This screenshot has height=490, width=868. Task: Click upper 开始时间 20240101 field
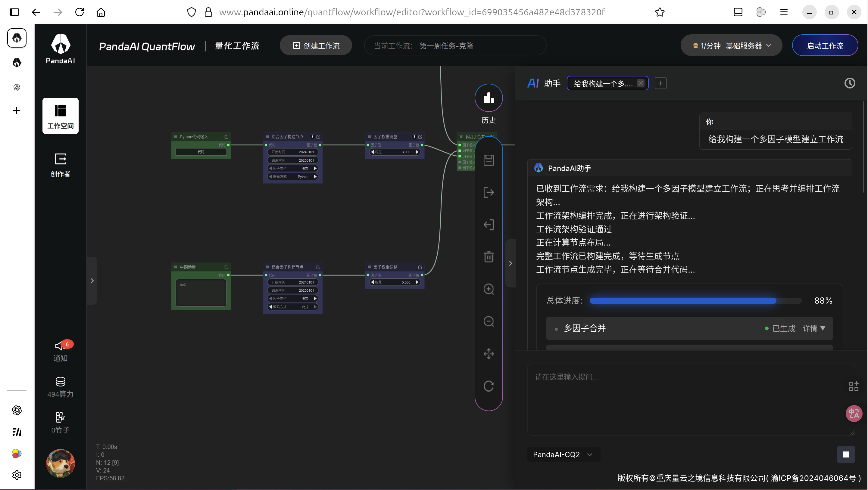click(292, 152)
